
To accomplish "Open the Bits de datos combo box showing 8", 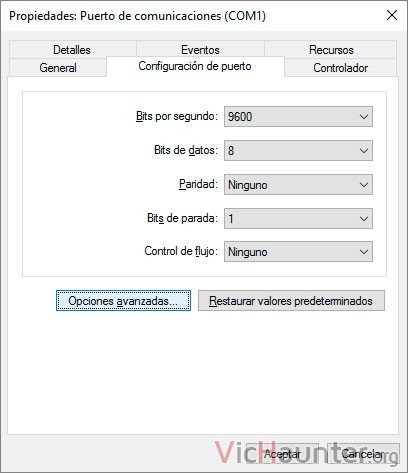I will coord(298,151).
